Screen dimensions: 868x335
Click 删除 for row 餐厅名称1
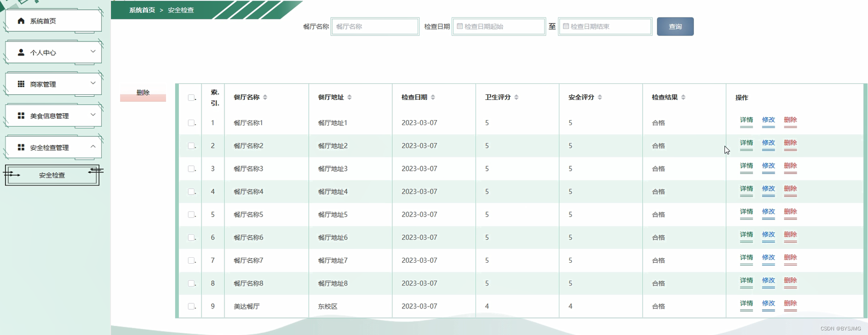790,120
